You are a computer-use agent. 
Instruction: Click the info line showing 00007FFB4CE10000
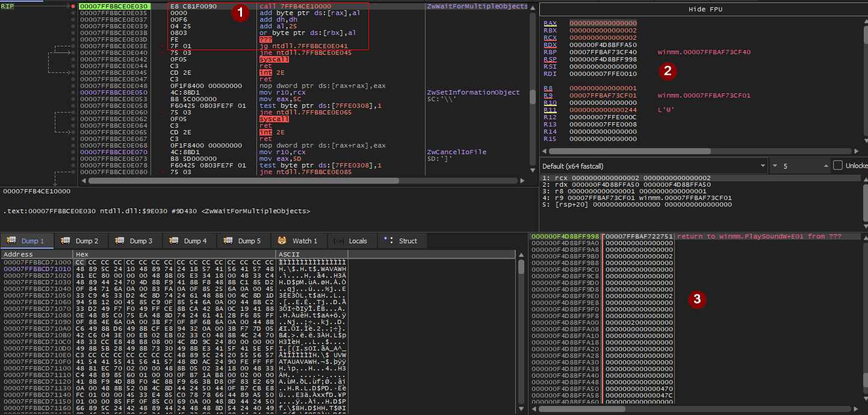[37, 192]
